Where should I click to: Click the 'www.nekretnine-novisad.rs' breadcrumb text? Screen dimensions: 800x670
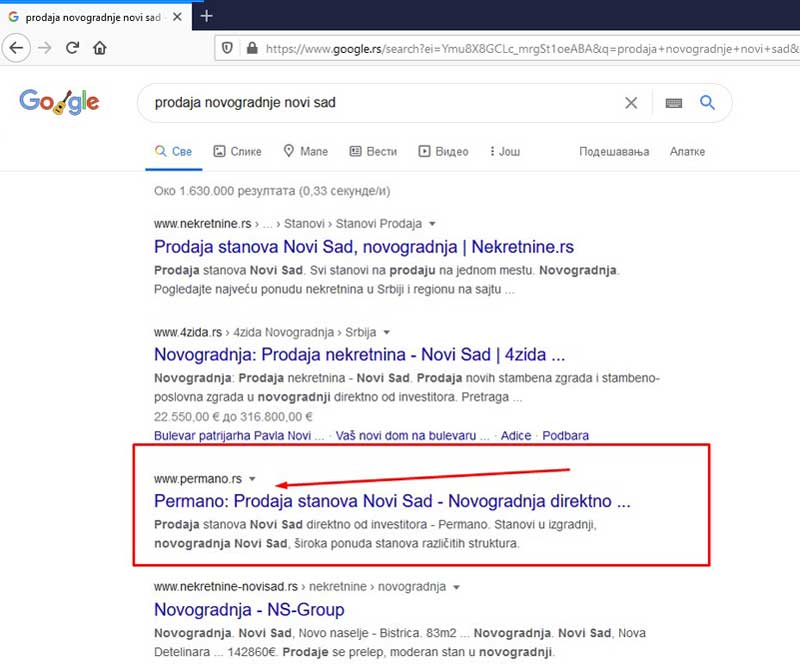pos(226,587)
